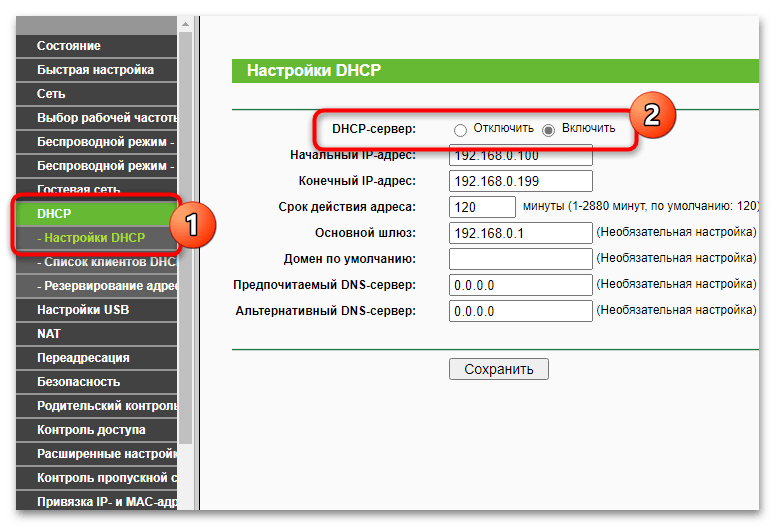Open Быстрая настройка in the sidebar
The image size is (775, 526).
point(96,70)
